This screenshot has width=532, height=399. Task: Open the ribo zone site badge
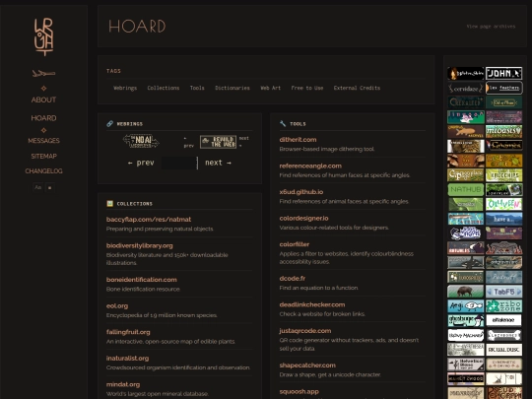(x=503, y=306)
